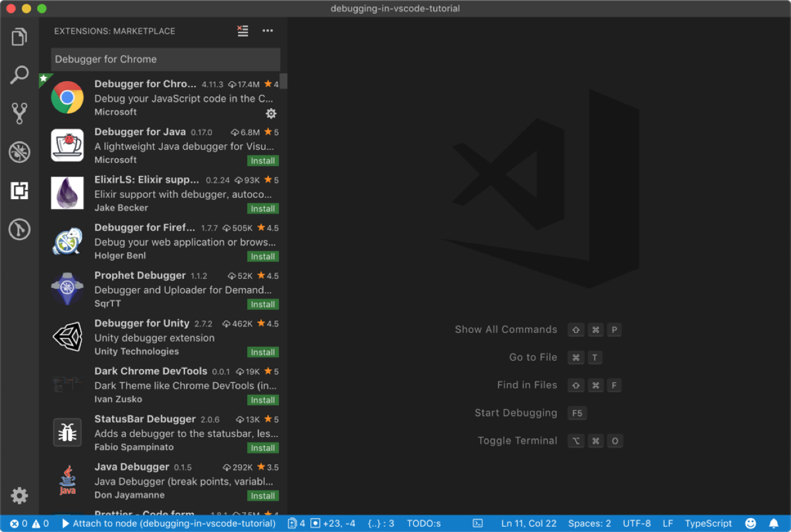Toggle the panel from the status bar icon
791x532 pixels.
[x=476, y=523]
